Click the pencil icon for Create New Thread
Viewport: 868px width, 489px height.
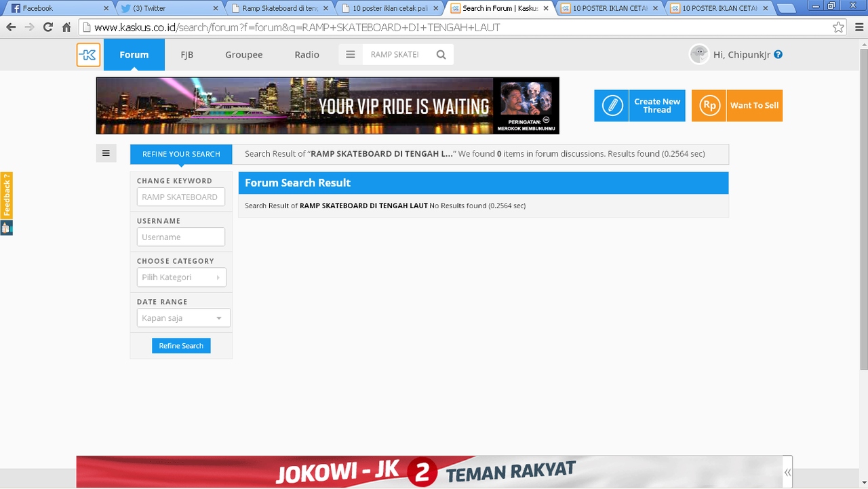pos(612,106)
